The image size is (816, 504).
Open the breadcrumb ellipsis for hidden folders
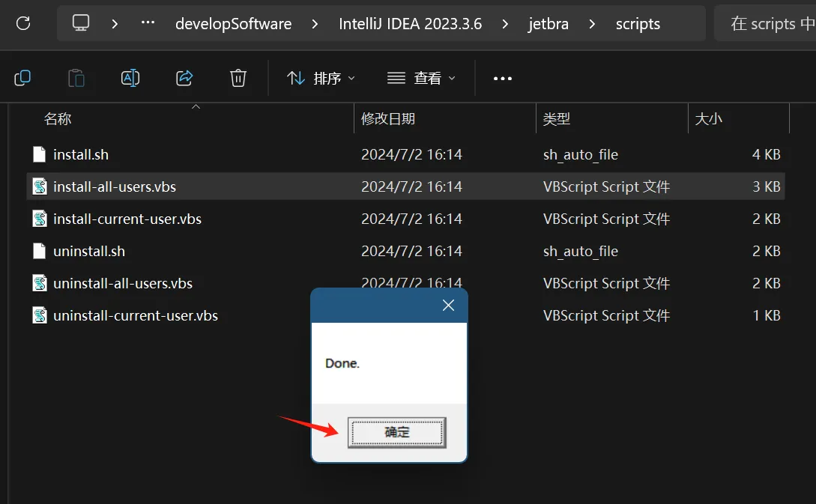(148, 23)
